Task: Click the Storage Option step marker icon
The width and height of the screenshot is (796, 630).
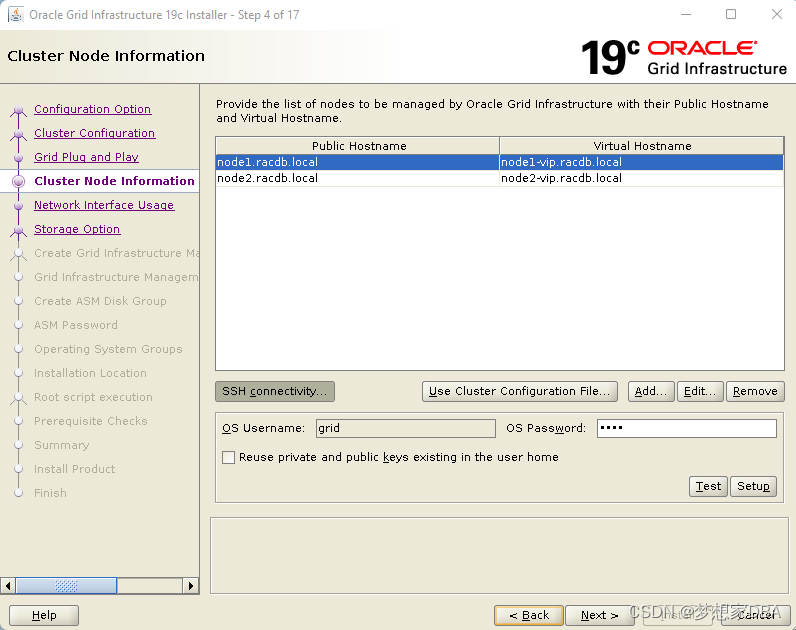Action: [x=19, y=229]
